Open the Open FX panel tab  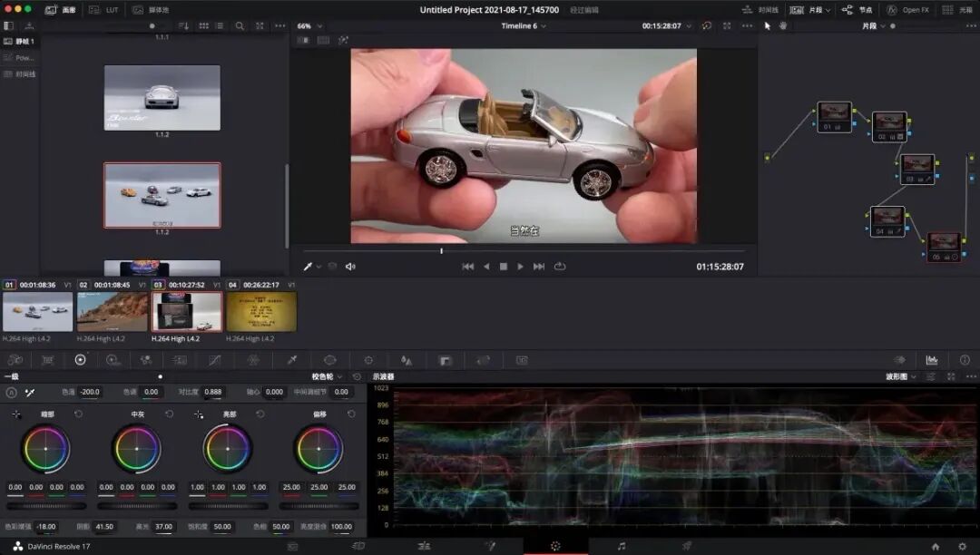(908, 10)
